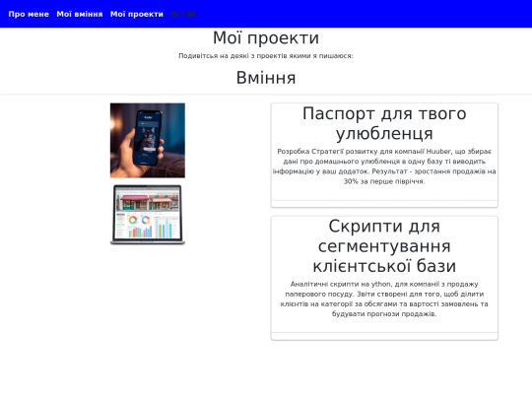Image resolution: width=532 pixels, height=399 pixels.
Task: Click the description starting with Аналітичні скрипти
Action: (384, 299)
